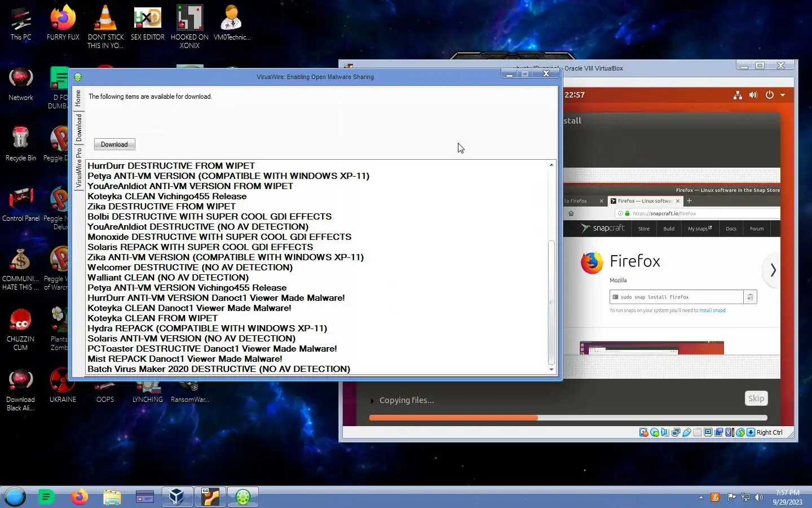
Task: Click scroll-up arrow of VirusWire list
Action: [x=551, y=165]
